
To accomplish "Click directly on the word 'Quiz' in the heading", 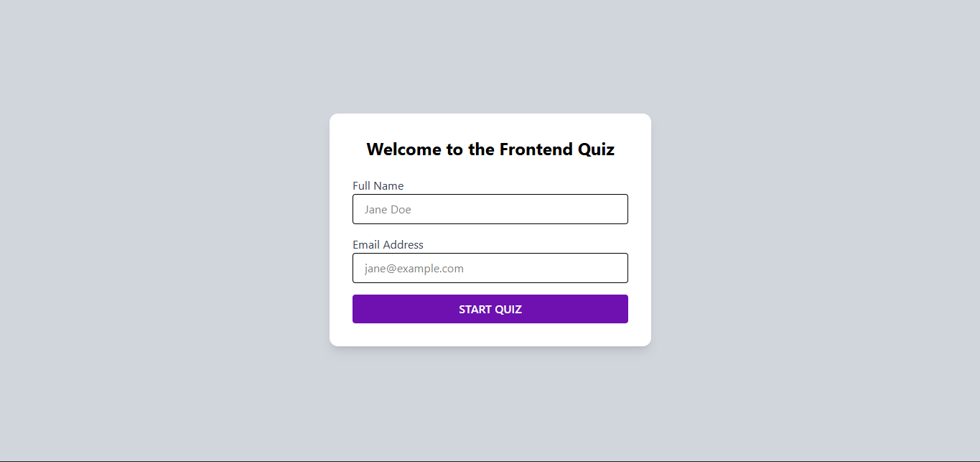I will [x=597, y=149].
